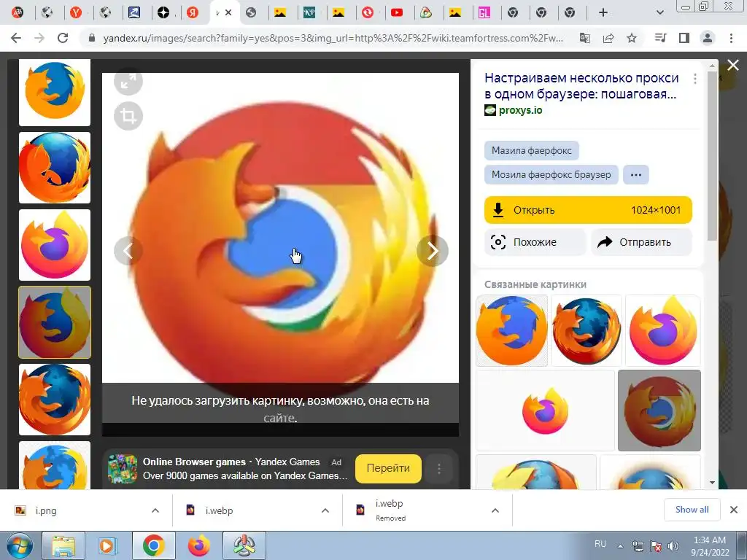Toggle the browser side panel icon

(x=684, y=38)
